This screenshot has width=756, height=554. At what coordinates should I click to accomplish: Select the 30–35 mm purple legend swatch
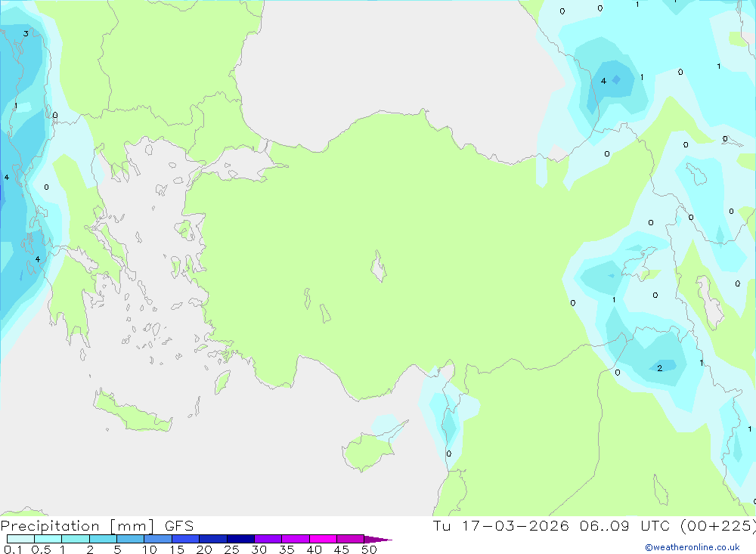click(268, 539)
